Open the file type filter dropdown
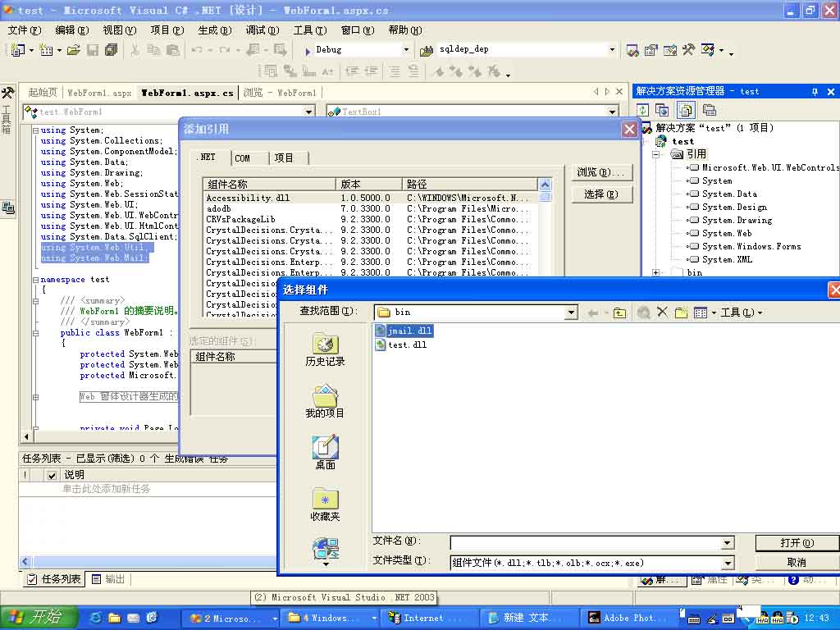 pyautogui.click(x=727, y=563)
